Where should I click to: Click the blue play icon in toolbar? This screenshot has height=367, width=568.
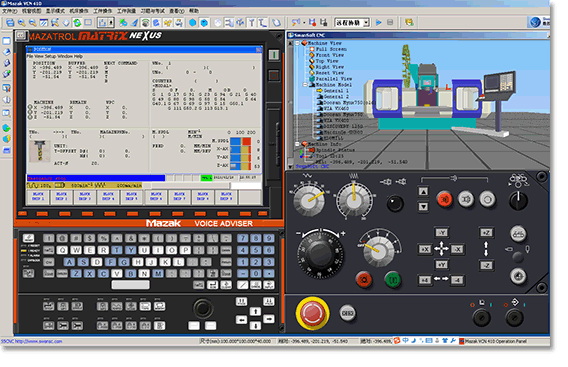click(379, 22)
